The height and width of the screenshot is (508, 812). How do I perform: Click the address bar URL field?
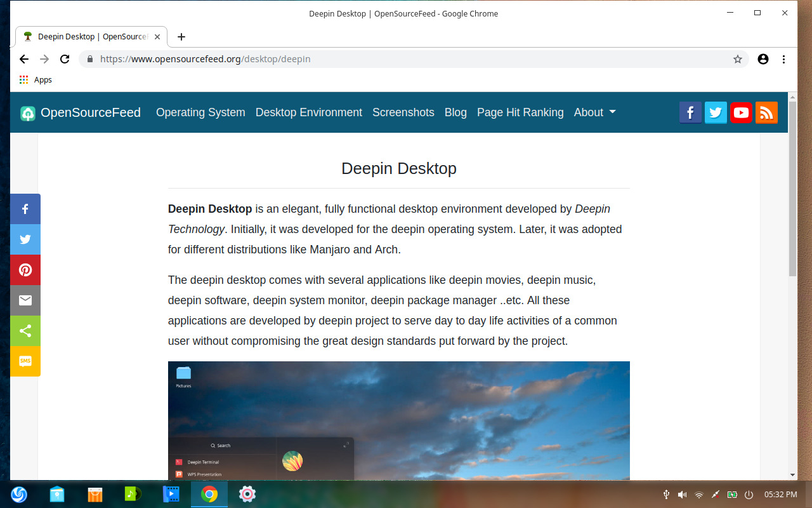click(x=406, y=59)
